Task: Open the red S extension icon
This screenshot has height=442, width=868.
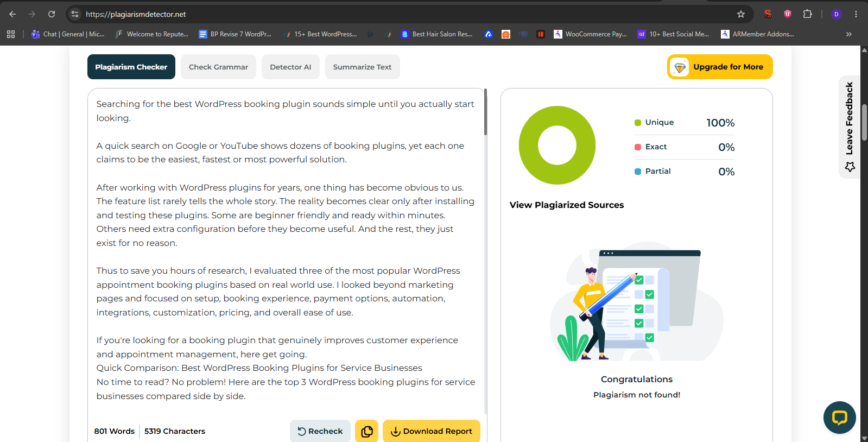Action: 768,14
